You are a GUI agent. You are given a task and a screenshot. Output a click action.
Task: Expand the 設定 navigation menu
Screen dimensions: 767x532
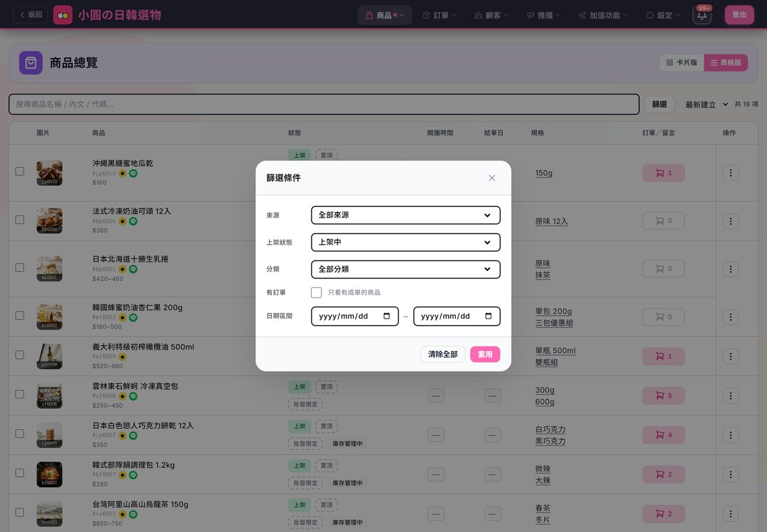[x=663, y=15]
